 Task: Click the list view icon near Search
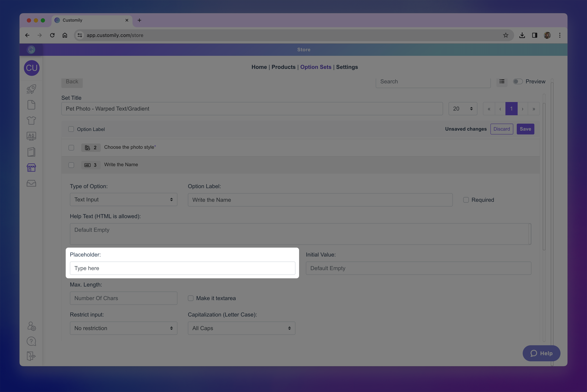point(502,81)
